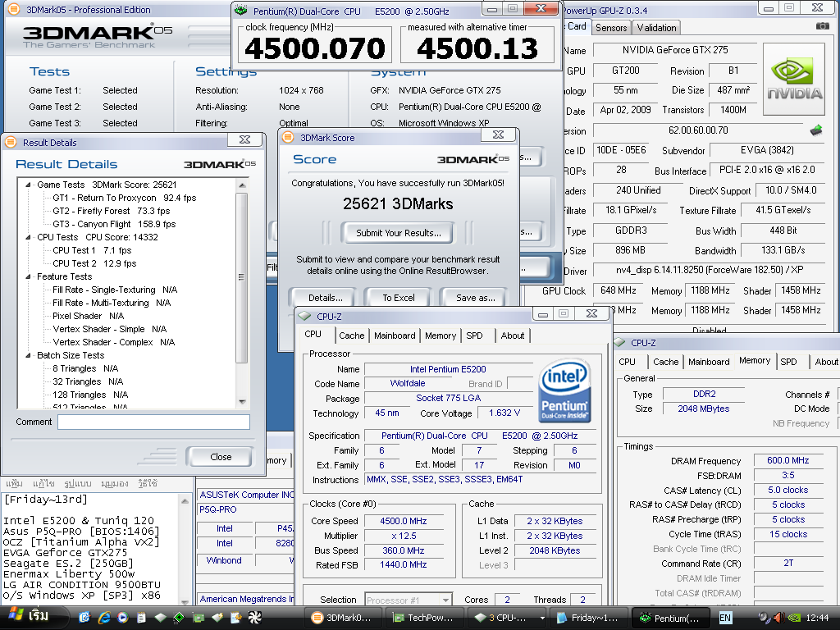
Task: Collapse the CPU Tests tree node
Action: coord(29,237)
